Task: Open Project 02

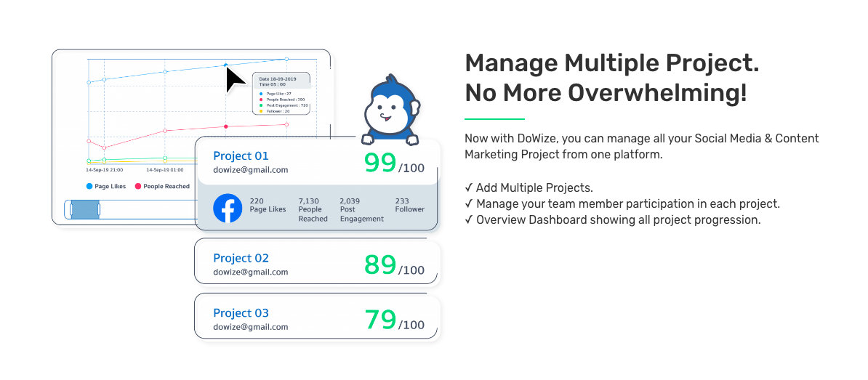Action: pos(241,258)
